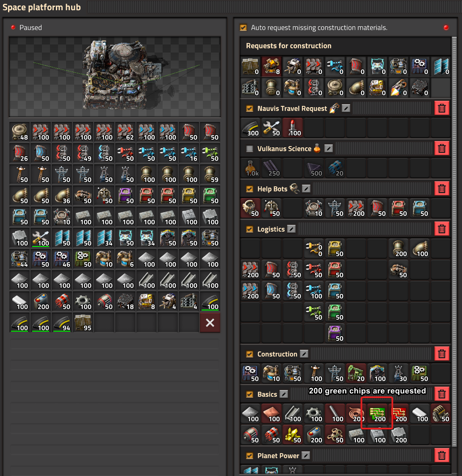Click the pencil icon beside Construction
The image size is (462, 476).
point(304,354)
